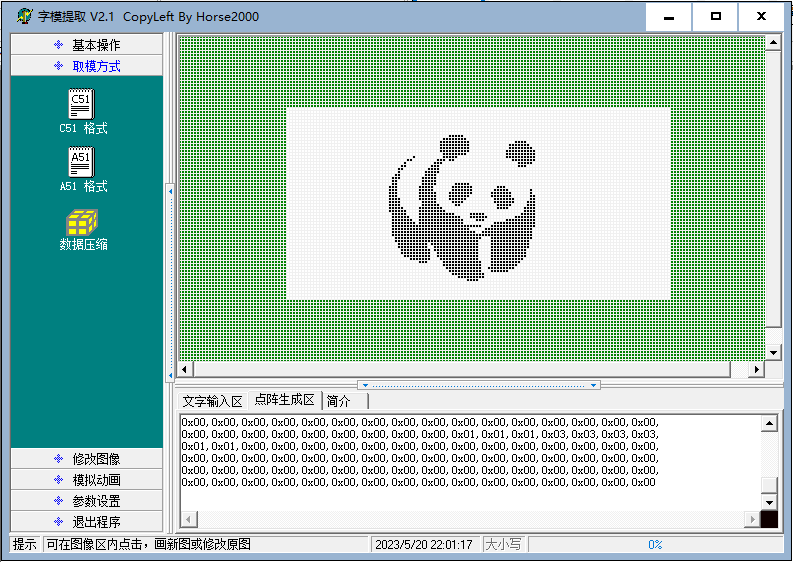Click the image canvas scroll-up arrow
Image resolution: width=793 pixels, height=562 pixels.
[773, 42]
